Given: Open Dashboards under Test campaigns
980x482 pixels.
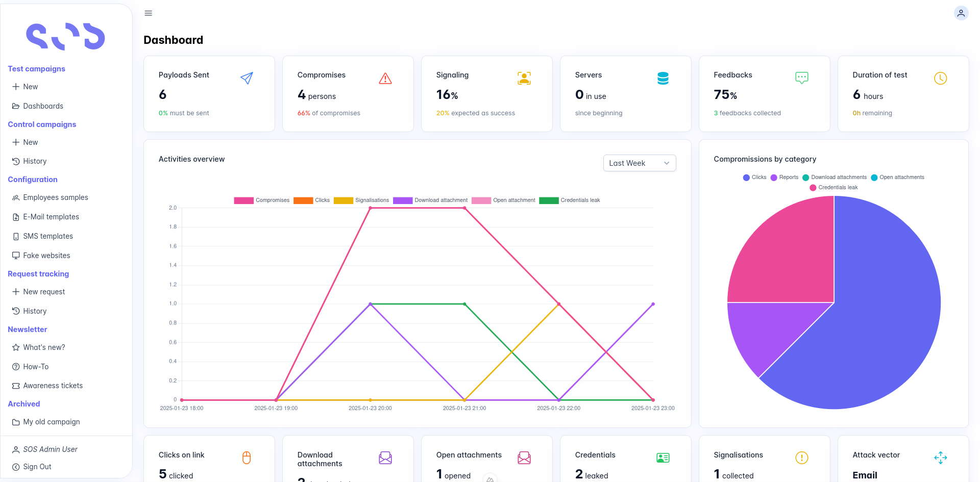Looking at the screenshot, I should point(43,106).
